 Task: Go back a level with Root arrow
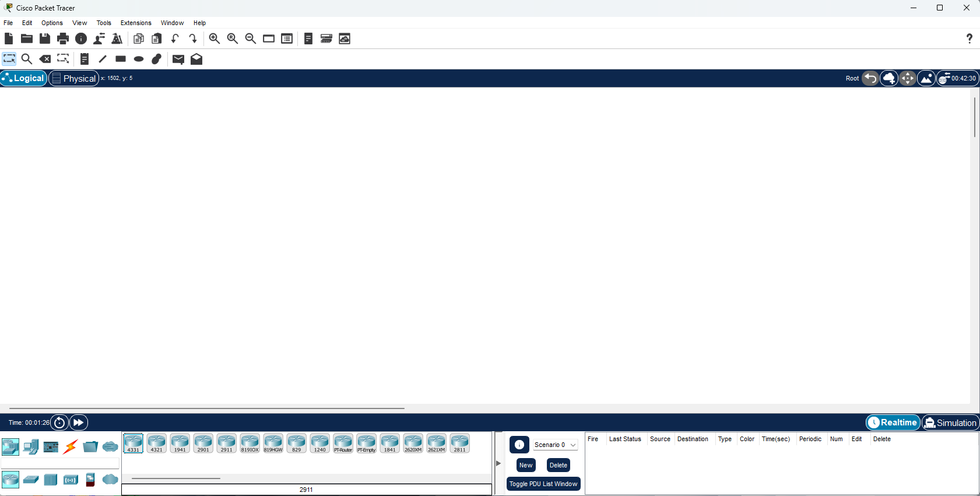(870, 78)
